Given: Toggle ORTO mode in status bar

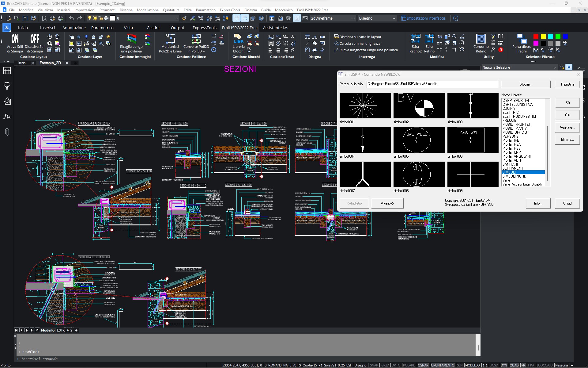Looking at the screenshot, I should [396, 365].
